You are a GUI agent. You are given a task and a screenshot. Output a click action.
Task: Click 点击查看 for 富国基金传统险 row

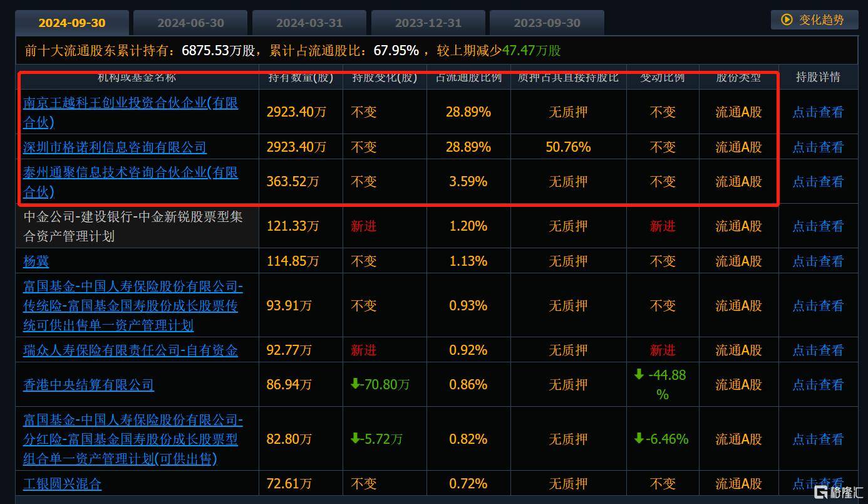pyautogui.click(x=818, y=305)
